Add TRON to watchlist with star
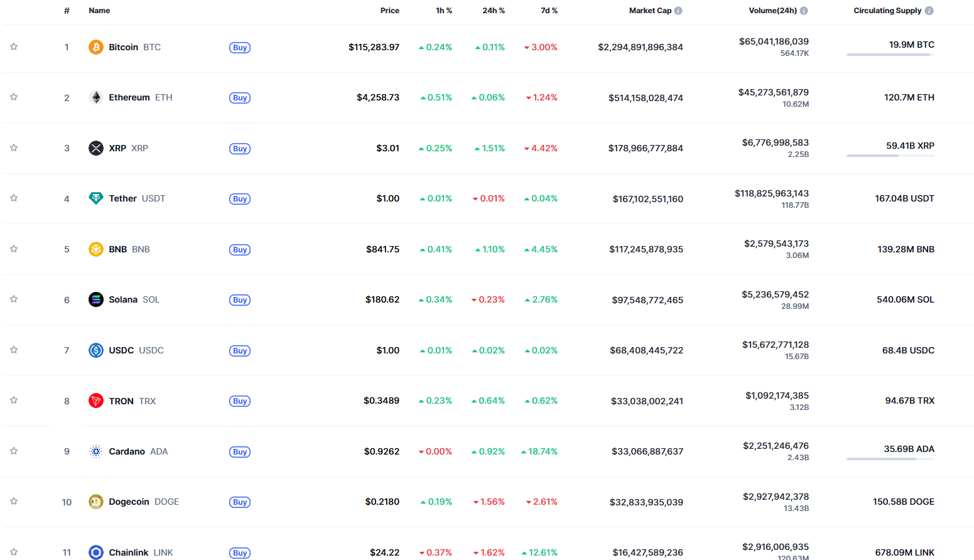Image resolution: width=974 pixels, height=560 pixels. coord(14,400)
